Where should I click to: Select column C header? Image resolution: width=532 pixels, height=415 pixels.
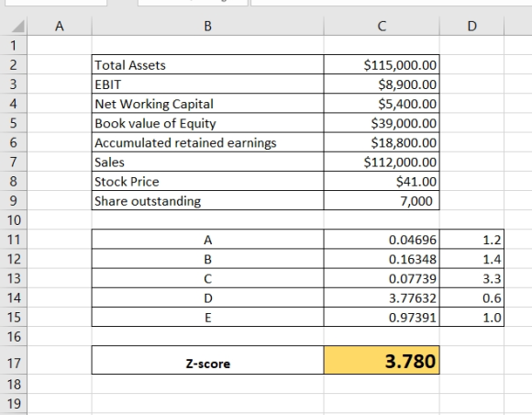pyautogui.click(x=382, y=26)
